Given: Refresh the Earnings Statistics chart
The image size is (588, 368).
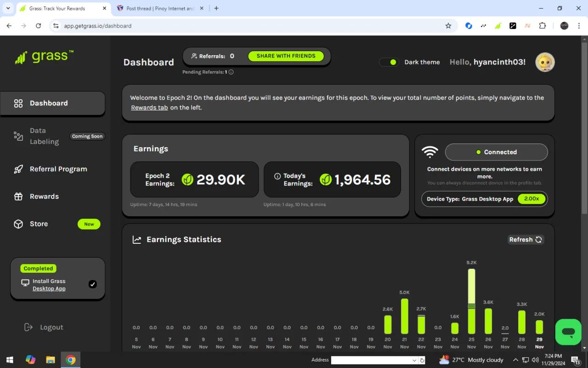Looking at the screenshot, I should (526, 240).
